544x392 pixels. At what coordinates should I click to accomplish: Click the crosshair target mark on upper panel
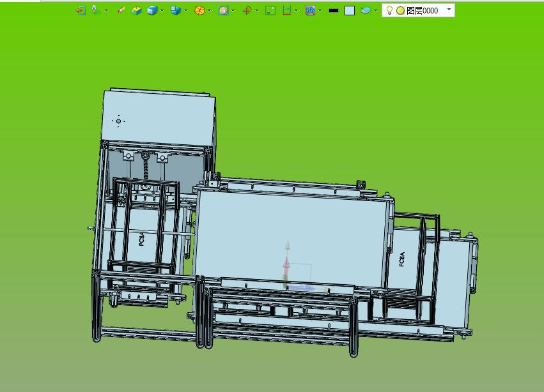click(118, 121)
